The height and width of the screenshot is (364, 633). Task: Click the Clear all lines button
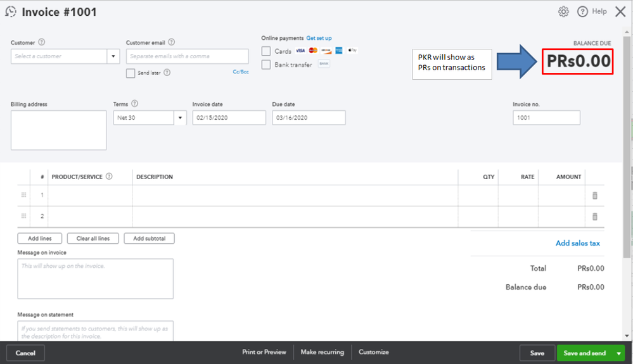pos(93,238)
